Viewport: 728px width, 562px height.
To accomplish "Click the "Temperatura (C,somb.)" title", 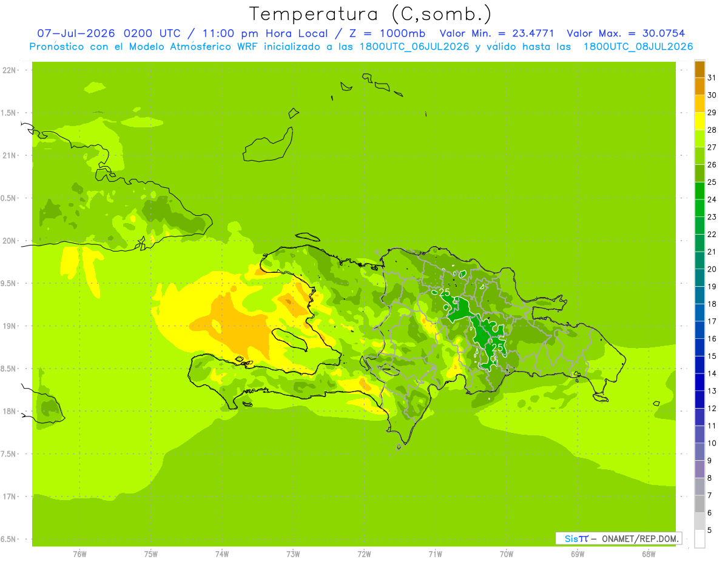I will [371, 14].
